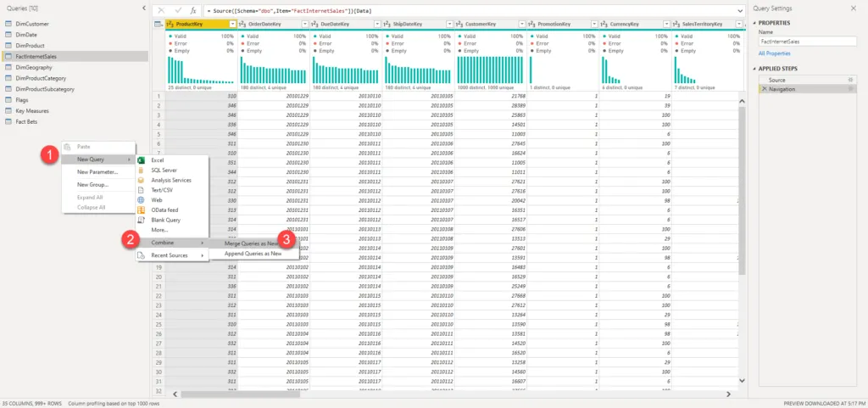Image resolution: width=868 pixels, height=408 pixels.
Task: Click the table icon at grid corner
Action: point(159,25)
